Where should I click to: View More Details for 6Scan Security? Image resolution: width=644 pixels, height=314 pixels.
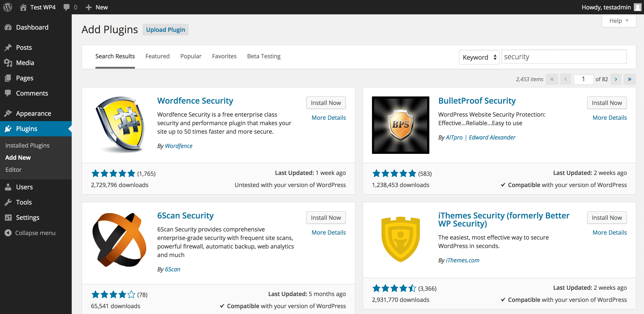coord(328,232)
